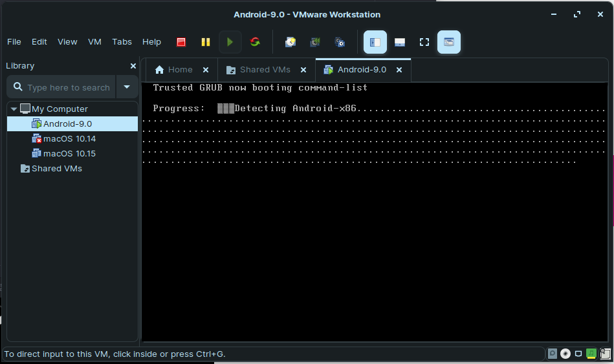Enter full screen mode
The width and height of the screenshot is (614, 364).
click(x=424, y=42)
